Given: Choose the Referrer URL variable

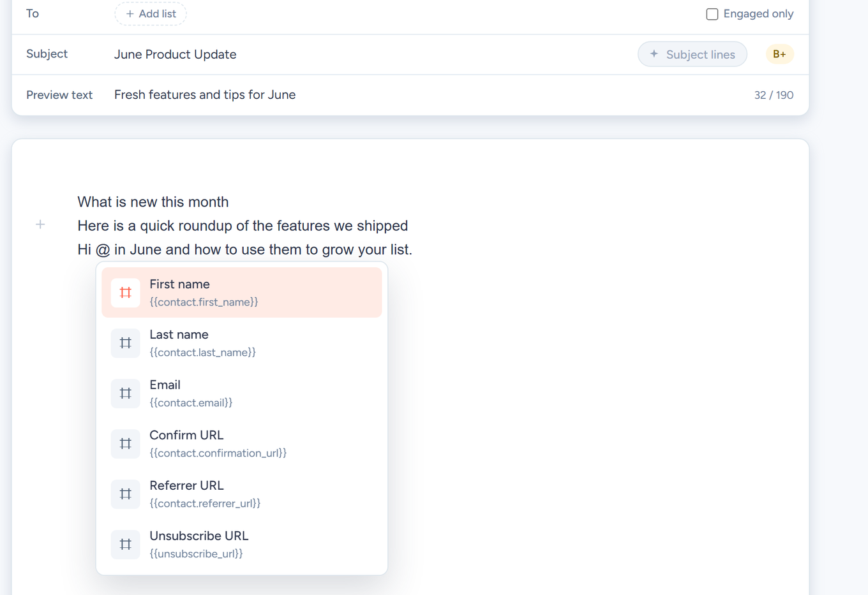Looking at the screenshot, I should 242,494.
